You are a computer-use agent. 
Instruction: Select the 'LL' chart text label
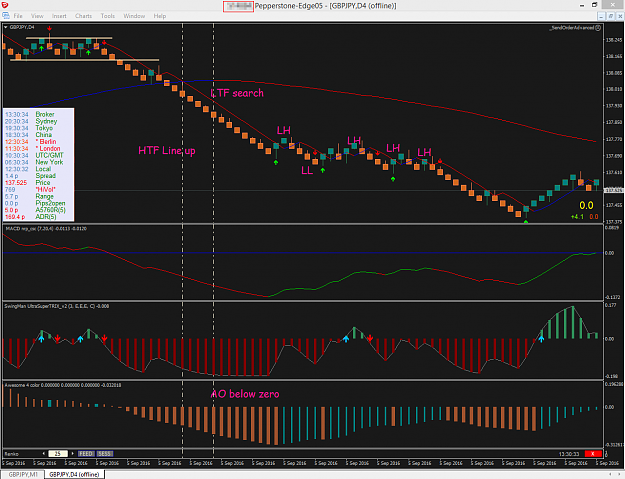tap(307, 171)
